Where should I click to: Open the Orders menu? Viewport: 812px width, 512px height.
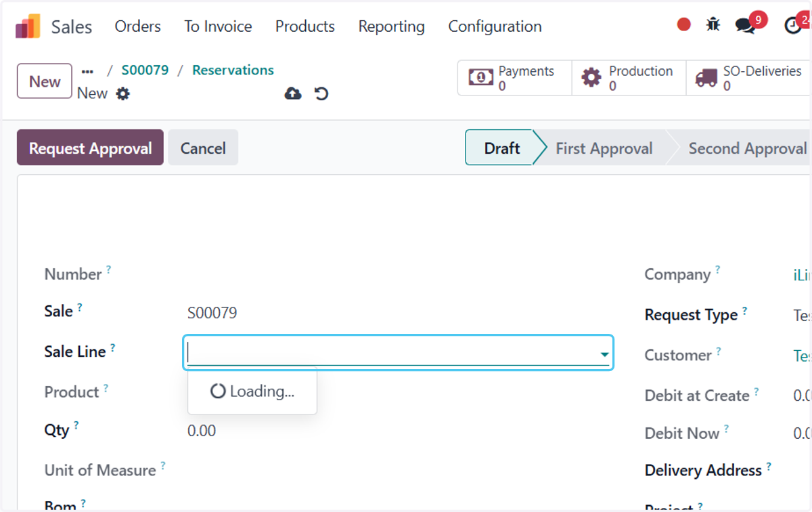pos(138,26)
